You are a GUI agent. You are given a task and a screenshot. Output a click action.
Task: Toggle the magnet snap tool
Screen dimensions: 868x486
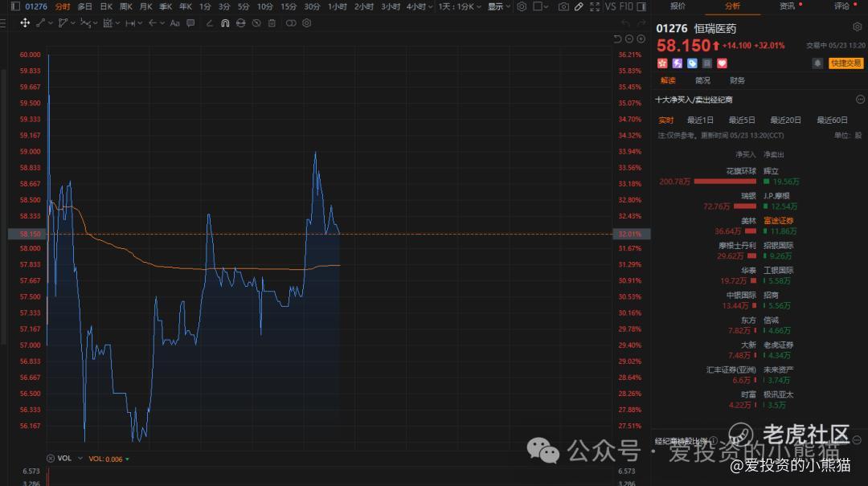(225, 23)
